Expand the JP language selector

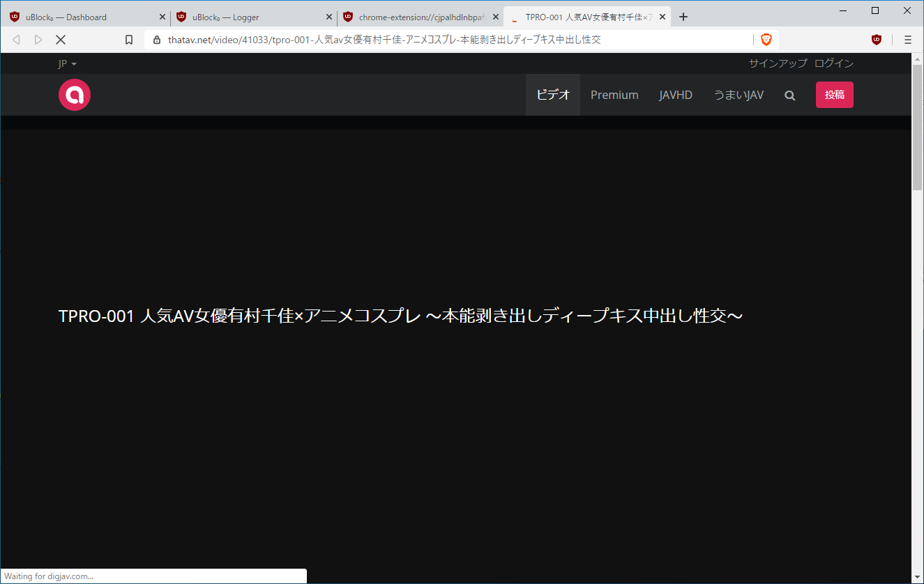(67, 63)
